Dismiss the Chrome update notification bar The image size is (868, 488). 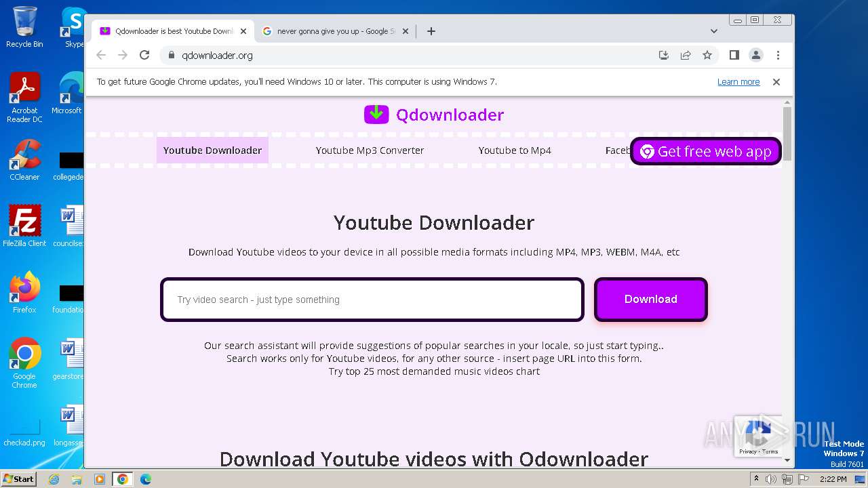pos(776,82)
